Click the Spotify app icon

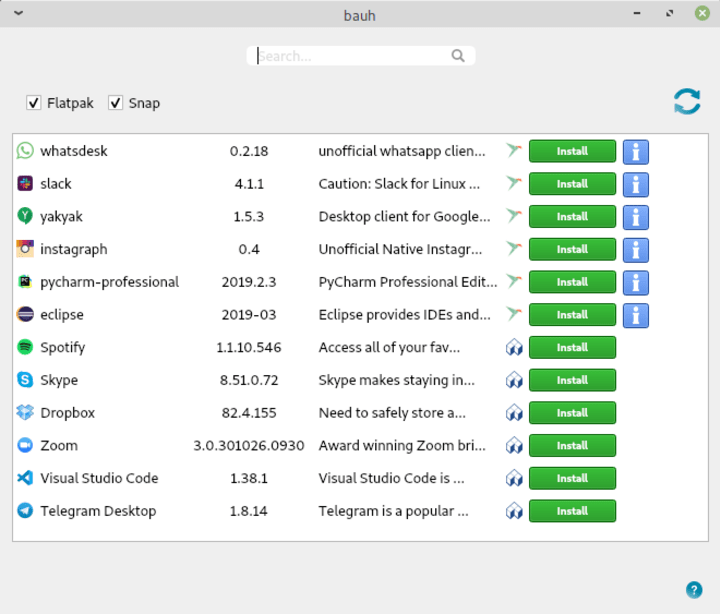pos(25,347)
